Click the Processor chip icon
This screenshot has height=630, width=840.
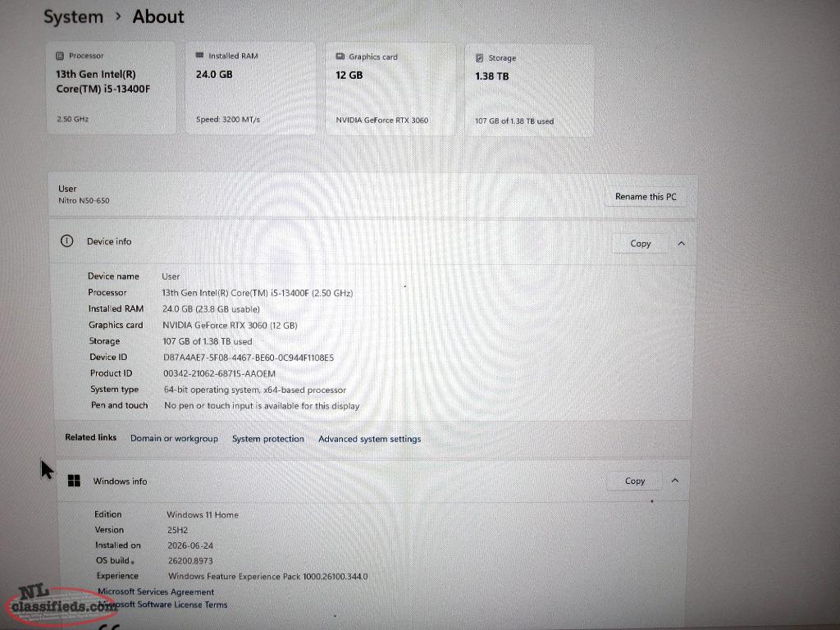click(60, 56)
